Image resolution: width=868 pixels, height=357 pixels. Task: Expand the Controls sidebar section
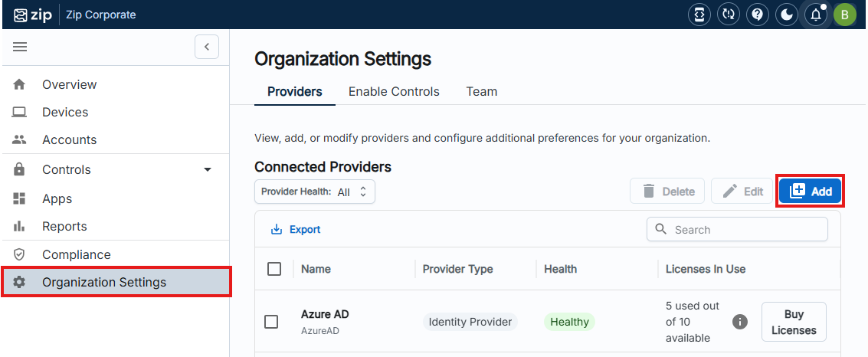click(207, 169)
